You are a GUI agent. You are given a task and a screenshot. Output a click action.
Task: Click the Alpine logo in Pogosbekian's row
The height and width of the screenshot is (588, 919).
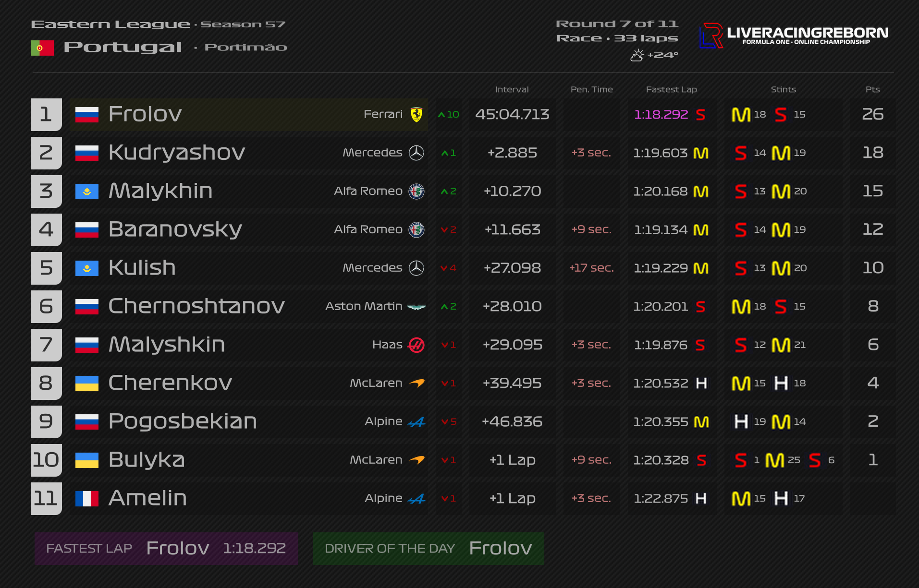[416, 422]
